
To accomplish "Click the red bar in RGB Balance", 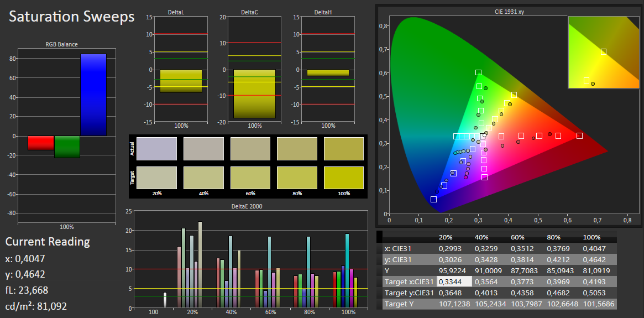I will tap(41, 143).
